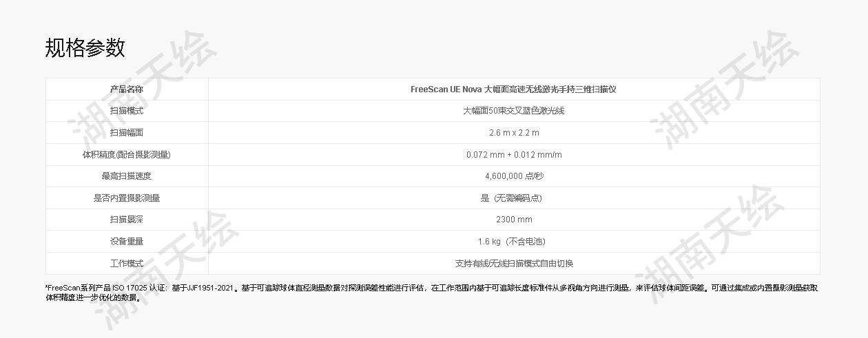This screenshot has height=338, width=868.
Task: Select the 工作模式 row label
Action: click(x=127, y=263)
